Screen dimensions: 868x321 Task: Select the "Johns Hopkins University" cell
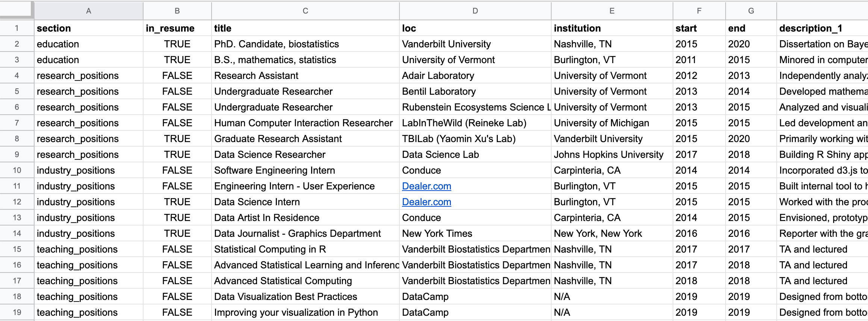click(608, 154)
